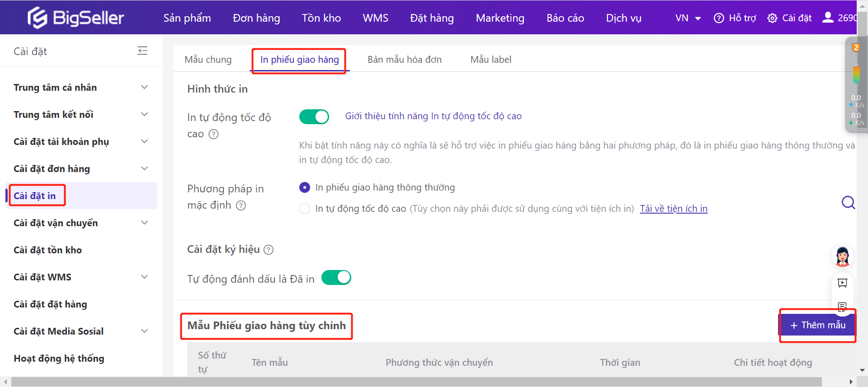This screenshot has height=387, width=868.
Task: Click the horizontal scrollbar at bottom
Action: click(416, 382)
